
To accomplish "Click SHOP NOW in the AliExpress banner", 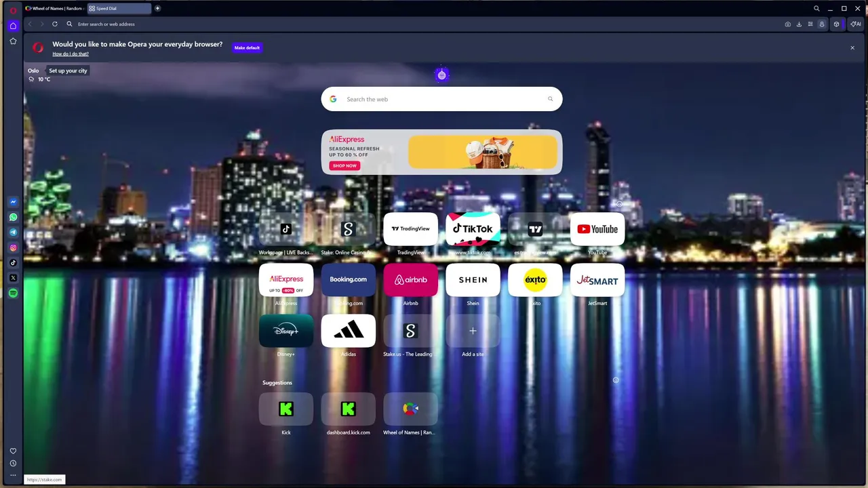I will coord(344,165).
